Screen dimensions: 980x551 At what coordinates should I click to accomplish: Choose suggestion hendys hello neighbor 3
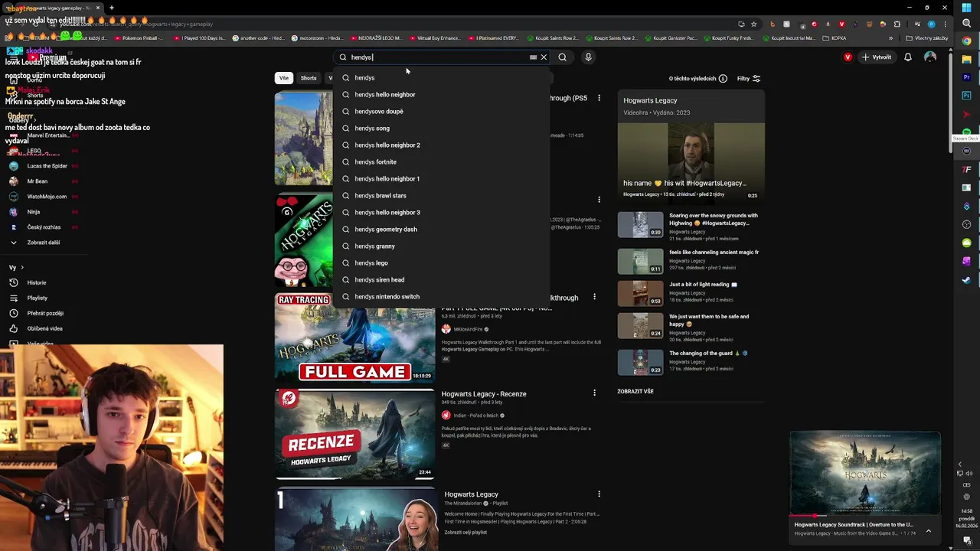click(441, 213)
